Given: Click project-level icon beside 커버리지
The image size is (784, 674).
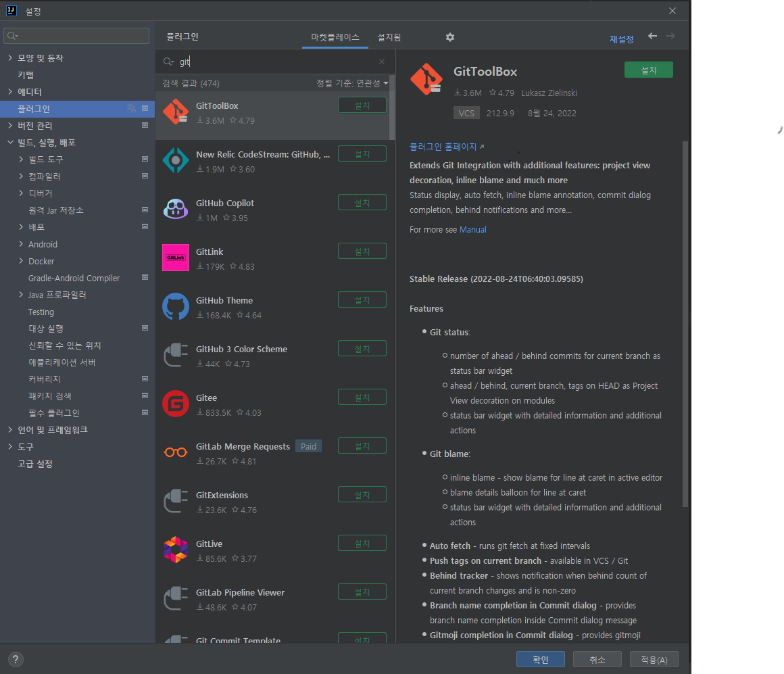Looking at the screenshot, I should coord(145,379).
